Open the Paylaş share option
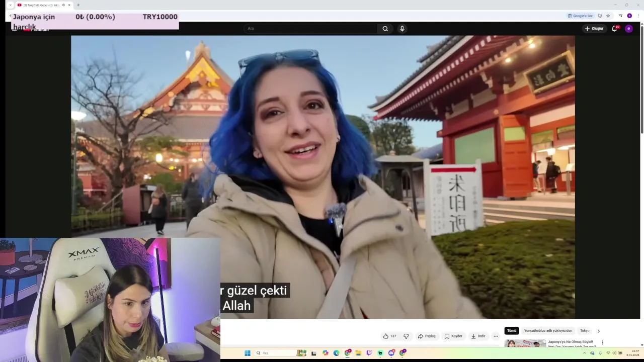This screenshot has width=644, height=362. pos(427,336)
